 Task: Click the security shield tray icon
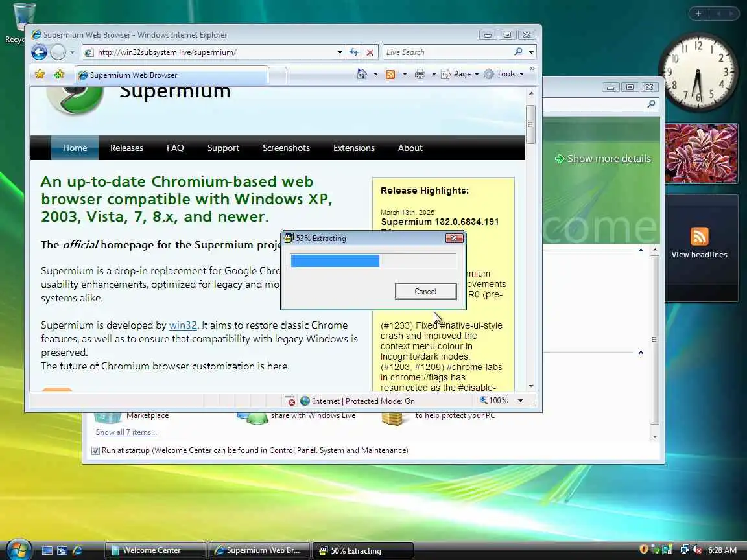pyautogui.click(x=643, y=550)
